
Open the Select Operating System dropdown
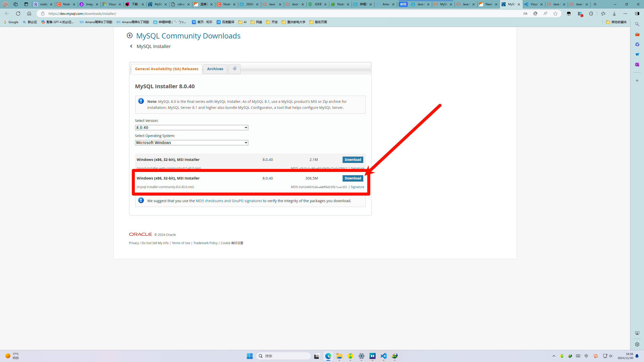coord(191,143)
